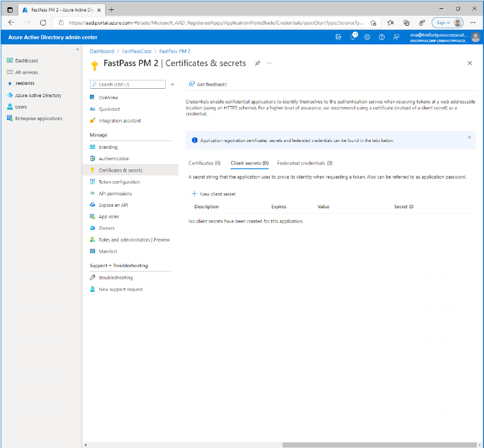Dismiss the blue information banner
The height and width of the screenshot is (448, 484).
pyautogui.click(x=469, y=137)
